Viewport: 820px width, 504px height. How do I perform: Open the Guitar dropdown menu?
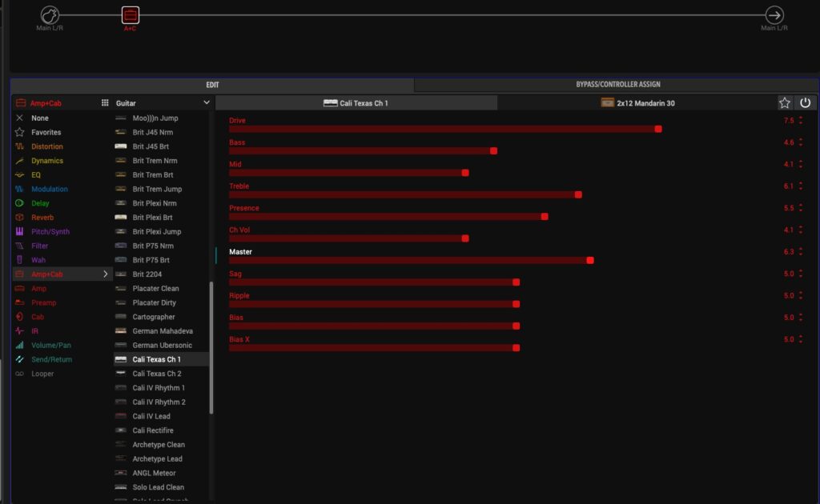click(206, 103)
